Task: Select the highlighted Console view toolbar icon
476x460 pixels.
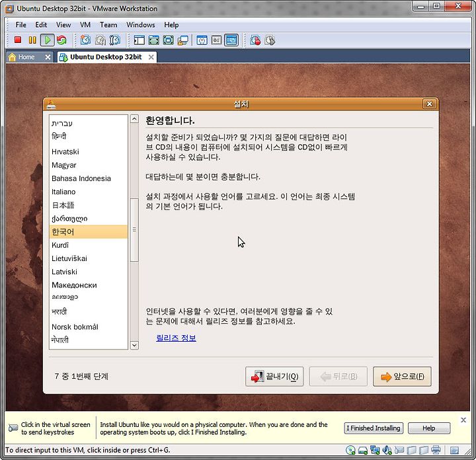Action: [x=231, y=40]
